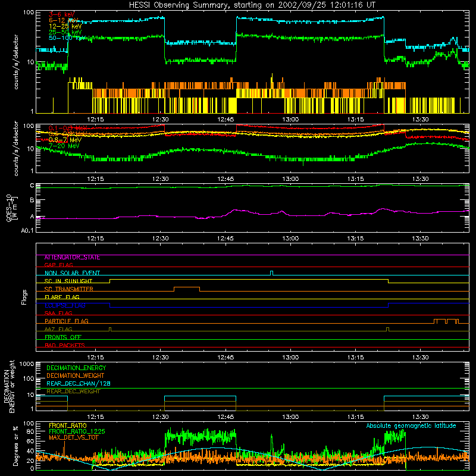Click the 'Degrees or %' axis label

click(16, 446)
